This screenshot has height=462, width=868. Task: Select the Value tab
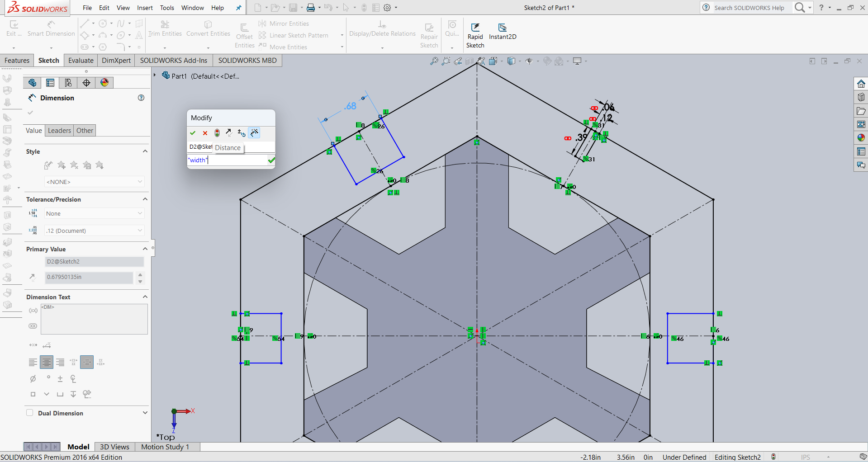tap(34, 131)
